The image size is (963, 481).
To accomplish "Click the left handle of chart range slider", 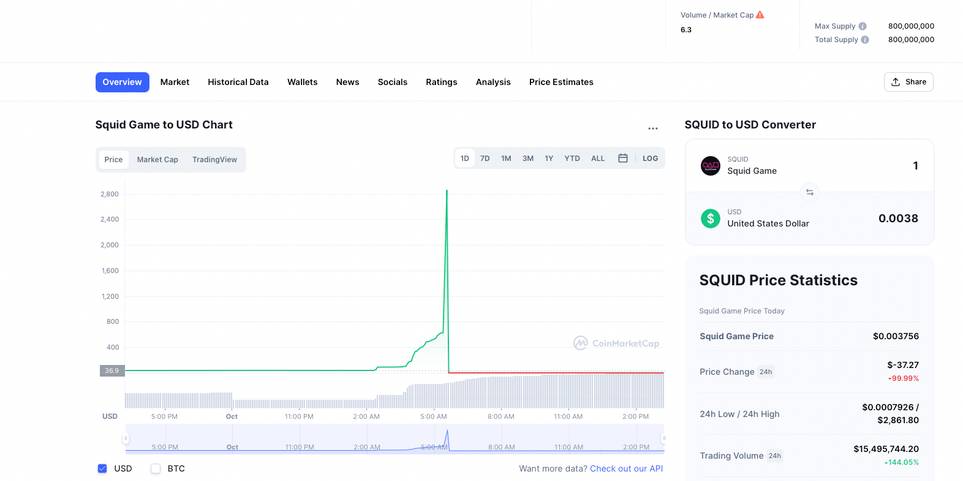I will click(125, 438).
